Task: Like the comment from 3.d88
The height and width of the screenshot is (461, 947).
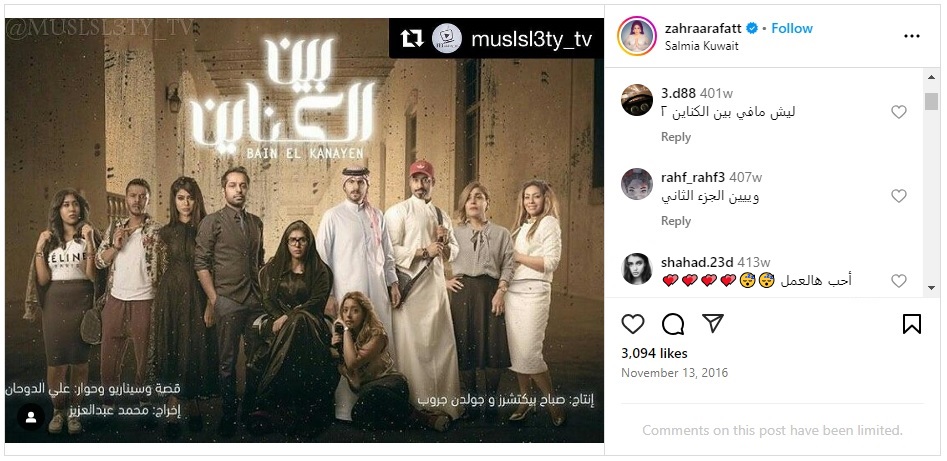Action: coord(899,112)
